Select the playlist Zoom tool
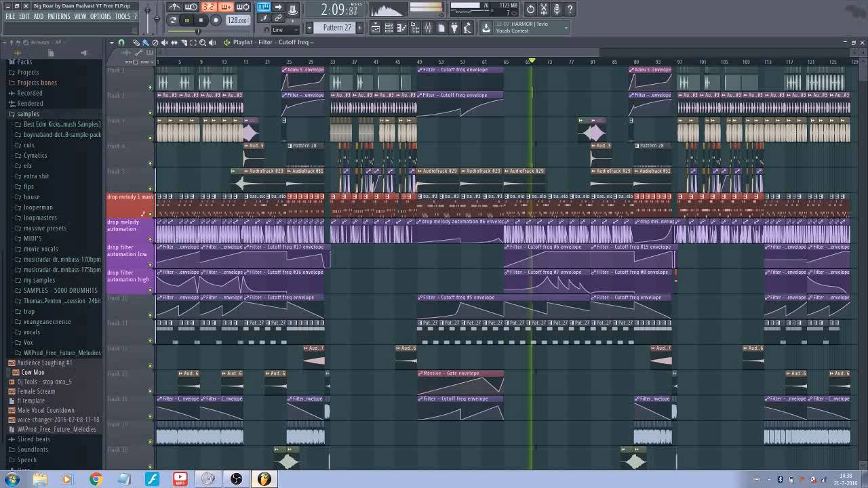The width and height of the screenshot is (868, 488). [203, 42]
